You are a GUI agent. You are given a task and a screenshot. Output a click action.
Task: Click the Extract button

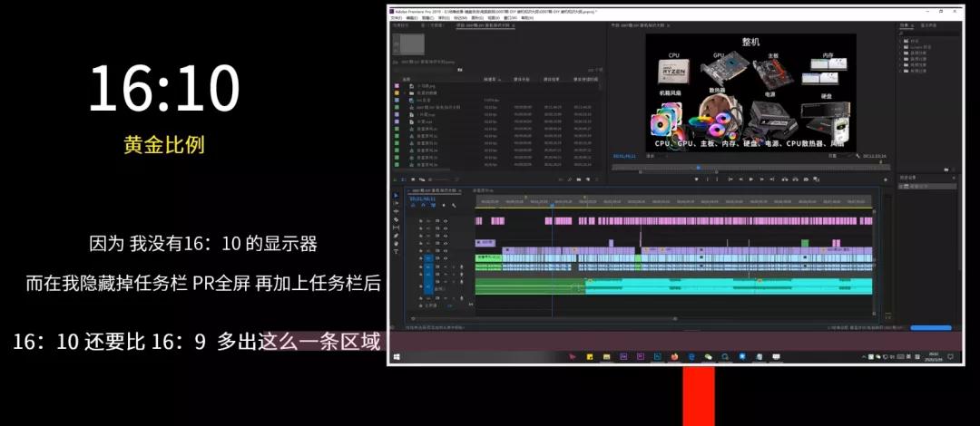click(x=795, y=179)
